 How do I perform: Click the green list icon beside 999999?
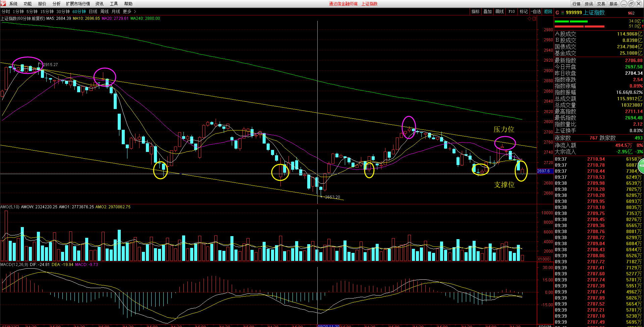click(x=562, y=13)
